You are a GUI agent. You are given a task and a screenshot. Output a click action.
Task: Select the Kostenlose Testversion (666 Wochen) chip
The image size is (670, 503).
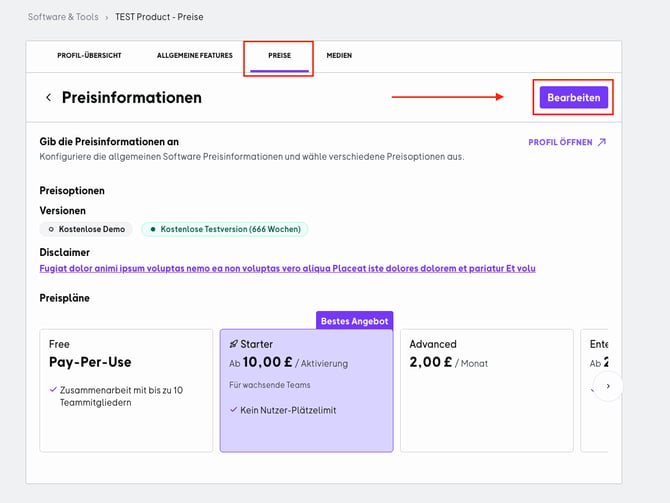click(x=225, y=229)
